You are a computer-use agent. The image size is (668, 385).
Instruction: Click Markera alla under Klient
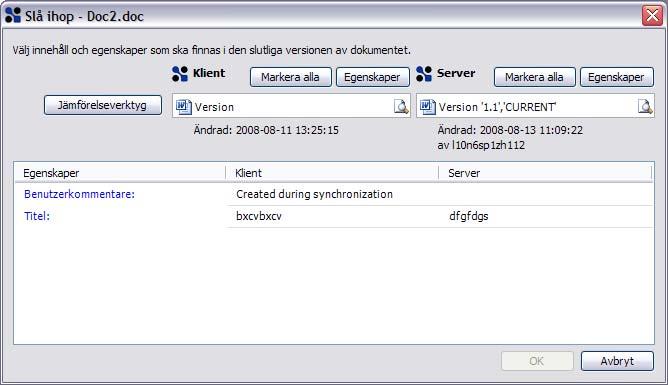pyautogui.click(x=291, y=77)
